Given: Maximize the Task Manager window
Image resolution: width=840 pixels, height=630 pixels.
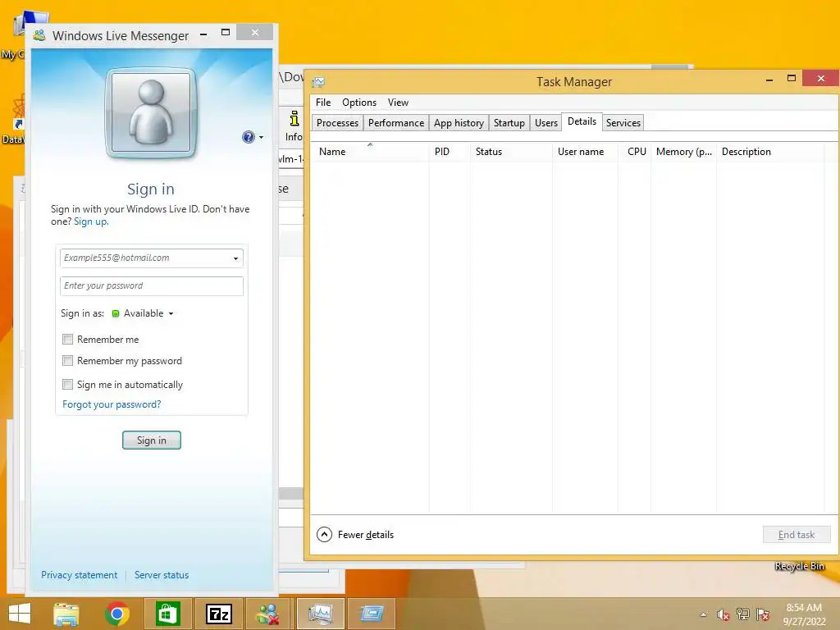Looking at the screenshot, I should pos(792,78).
